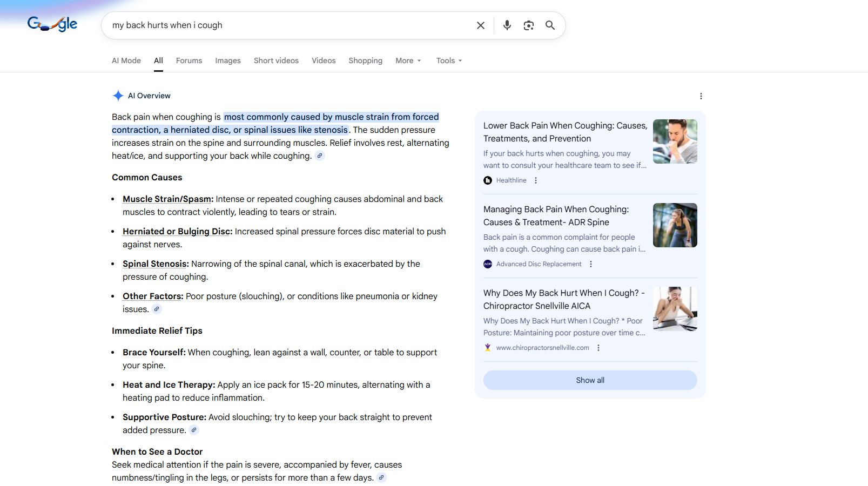Viewport: 868px width, 486px height.
Task: Open Advanced Disc Replacement result's options menu
Action: click(591, 264)
